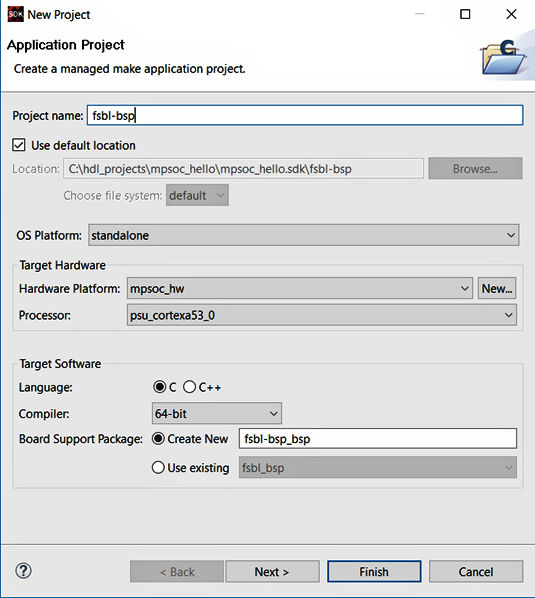Click the New hardware platform button

coord(497,288)
